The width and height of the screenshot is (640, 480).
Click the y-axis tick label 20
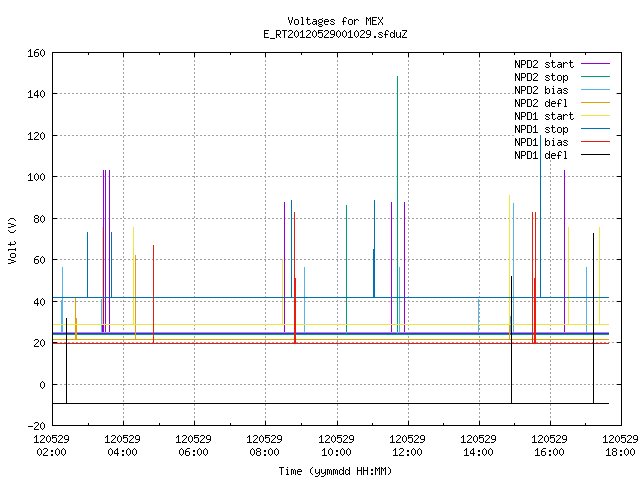pos(39,343)
